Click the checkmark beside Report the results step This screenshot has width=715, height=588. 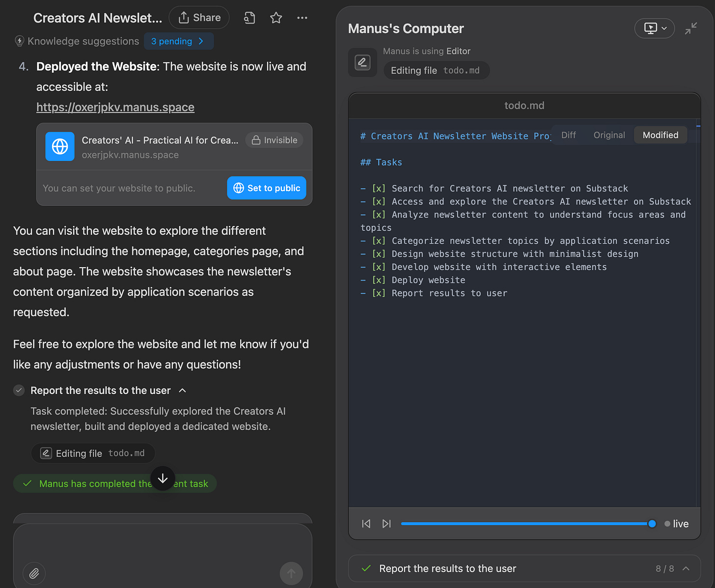click(19, 391)
